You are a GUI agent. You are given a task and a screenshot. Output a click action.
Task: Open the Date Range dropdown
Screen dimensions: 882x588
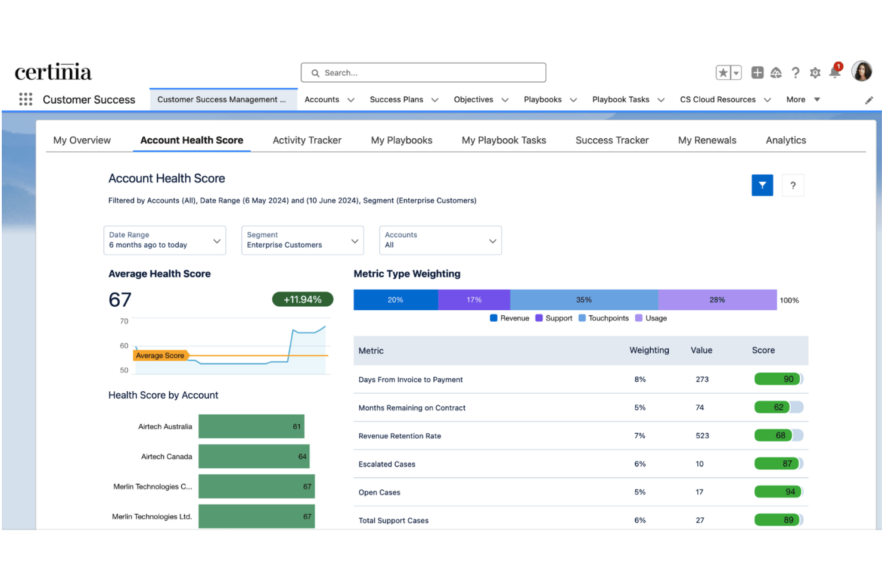(x=164, y=240)
